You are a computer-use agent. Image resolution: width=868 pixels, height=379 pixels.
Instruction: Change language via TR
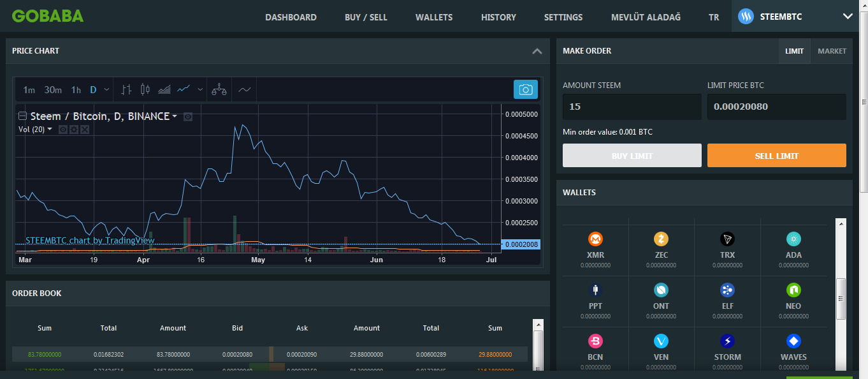click(x=714, y=17)
